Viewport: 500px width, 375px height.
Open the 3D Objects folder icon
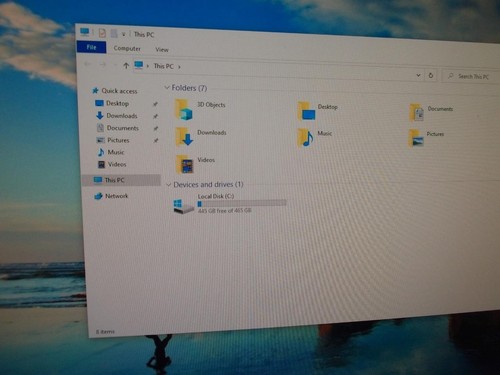coord(184,109)
